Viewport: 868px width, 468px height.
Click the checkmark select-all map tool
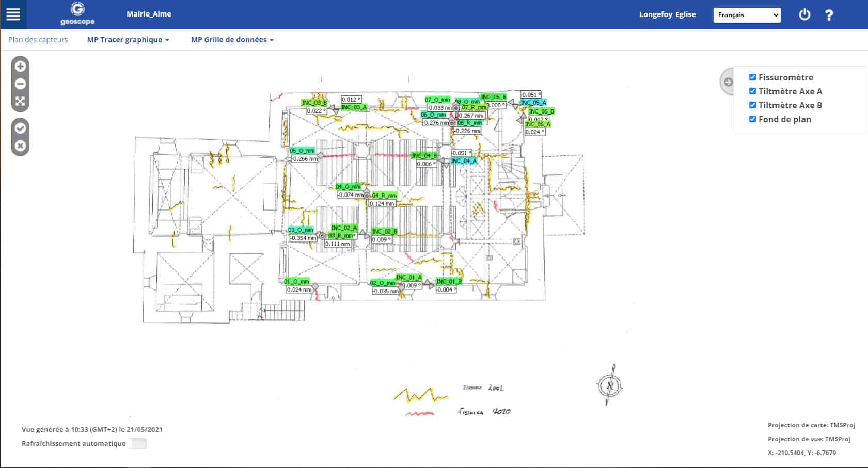[20, 128]
